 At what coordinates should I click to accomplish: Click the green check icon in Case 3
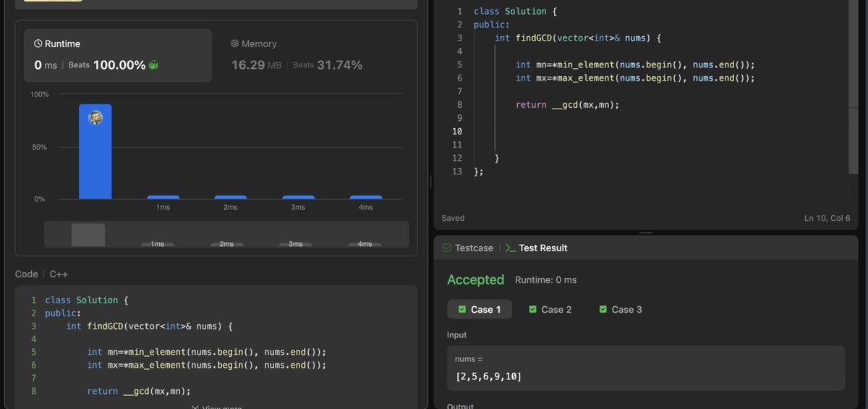pyautogui.click(x=603, y=310)
